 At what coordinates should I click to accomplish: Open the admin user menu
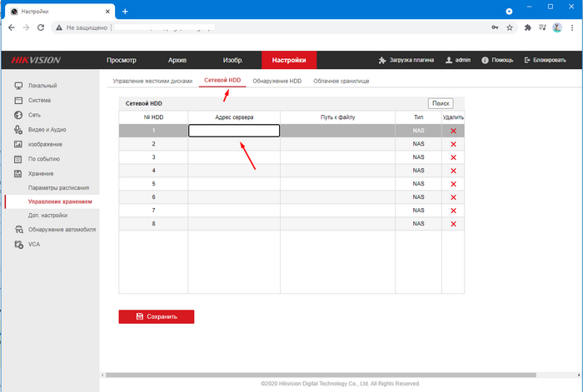[458, 60]
